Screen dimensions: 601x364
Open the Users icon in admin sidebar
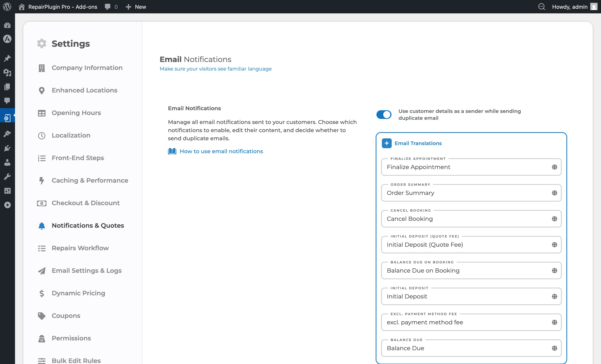tap(8, 162)
